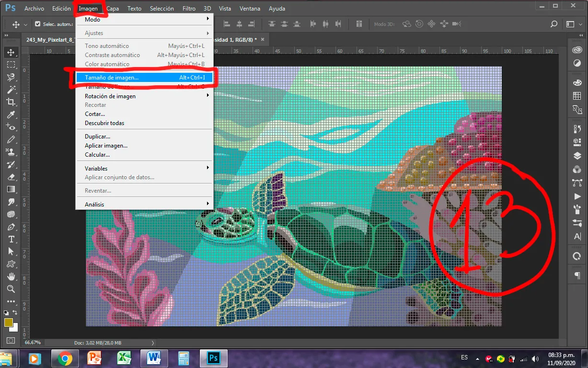Open the History panel icon

[x=577, y=129]
